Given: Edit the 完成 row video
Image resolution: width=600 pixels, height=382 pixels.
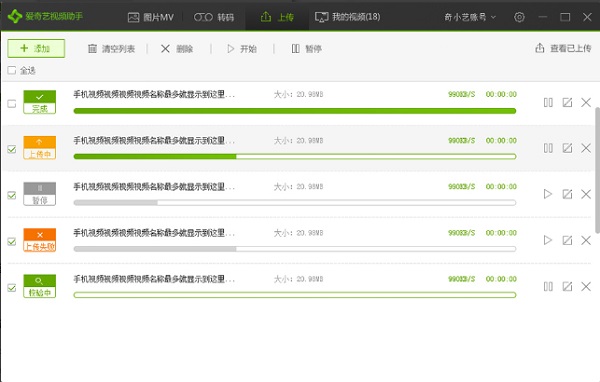Looking at the screenshot, I should point(567,102).
